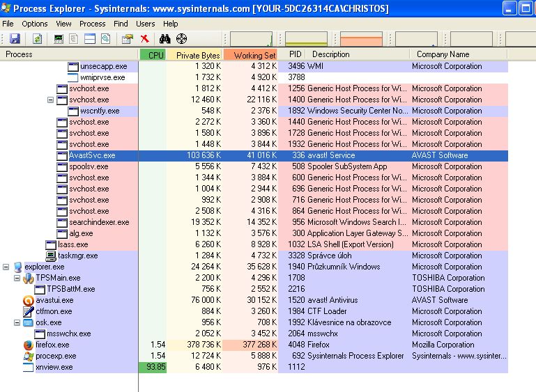Viewport: 536px width, 392px height.
Task: Select the unsecapp.exe process row
Action: (x=254, y=66)
